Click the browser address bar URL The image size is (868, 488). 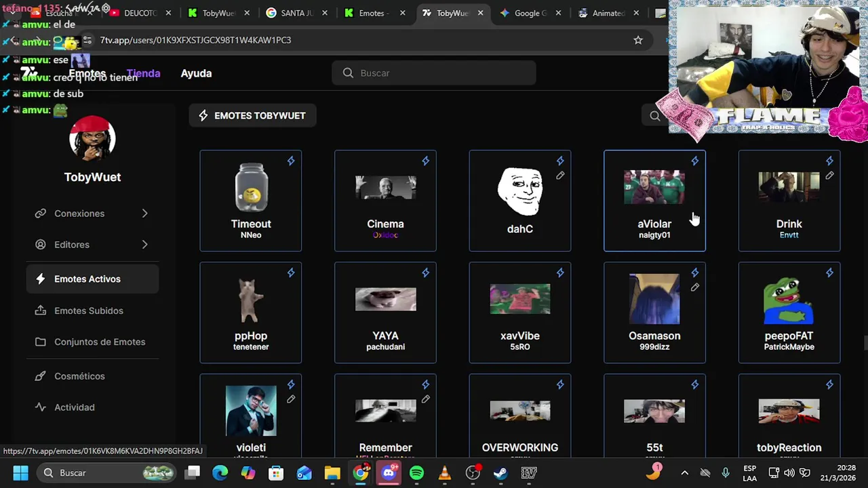(195, 40)
